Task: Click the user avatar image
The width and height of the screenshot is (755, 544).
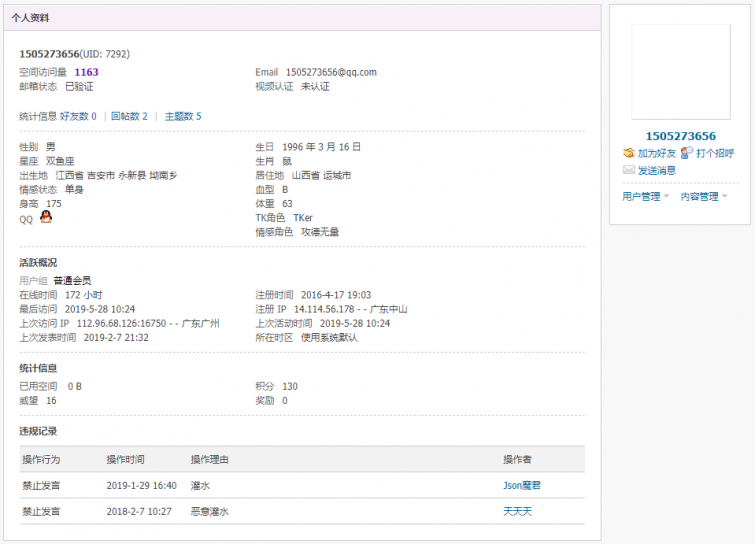Action: 680,73
